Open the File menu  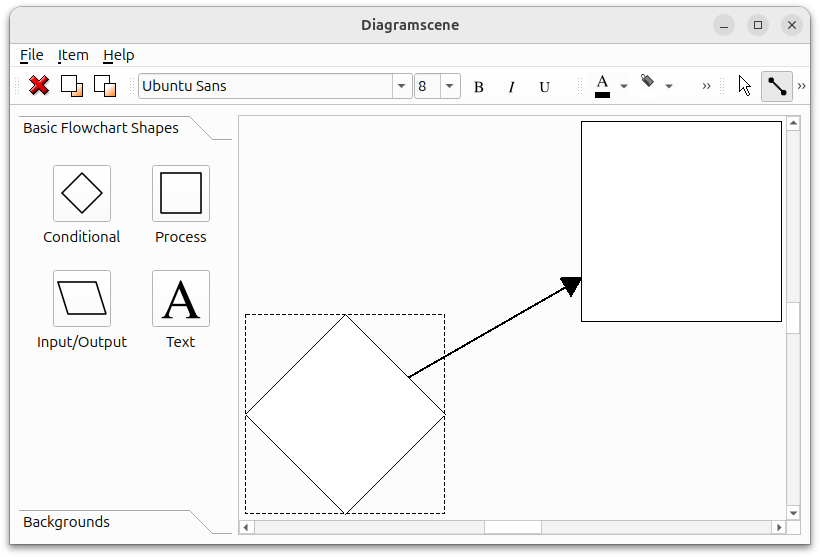coord(32,55)
